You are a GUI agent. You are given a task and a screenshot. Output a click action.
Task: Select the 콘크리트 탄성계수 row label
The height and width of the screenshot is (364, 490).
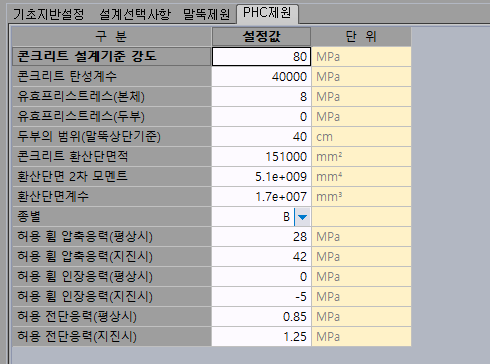112,77
